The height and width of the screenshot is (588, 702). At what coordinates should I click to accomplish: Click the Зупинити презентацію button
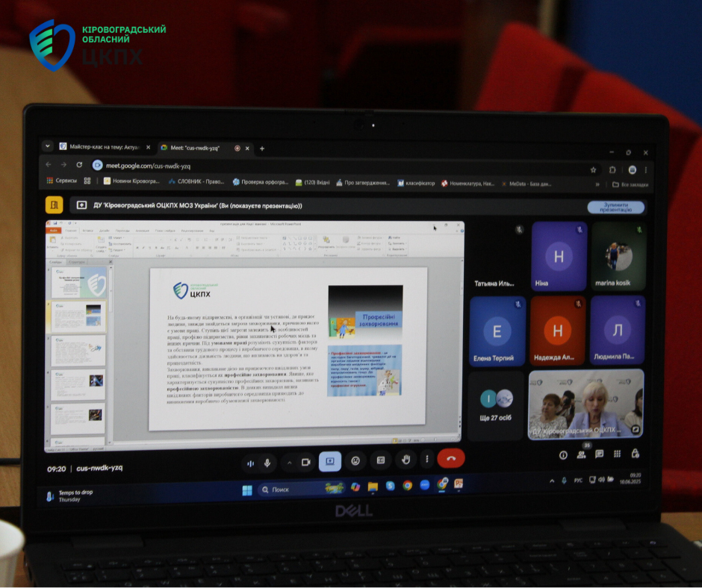pos(616,207)
